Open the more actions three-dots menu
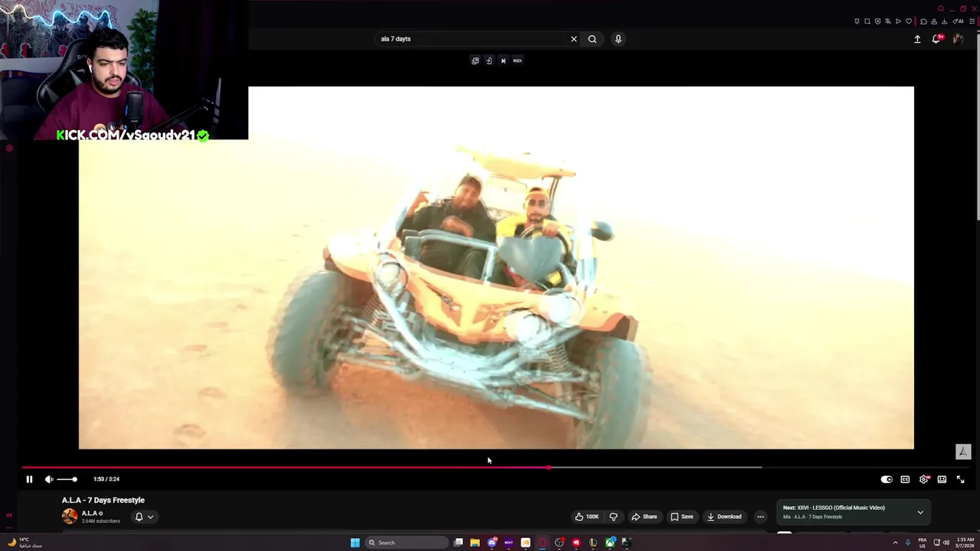 pos(760,517)
